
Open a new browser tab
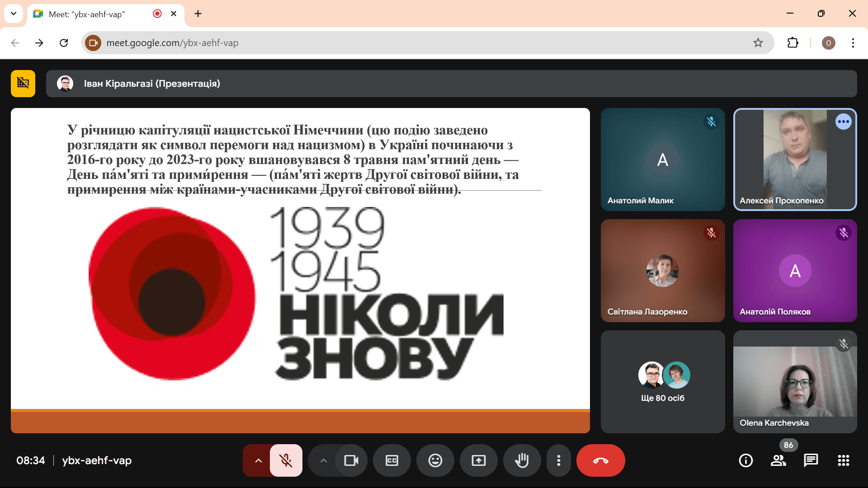coord(198,14)
